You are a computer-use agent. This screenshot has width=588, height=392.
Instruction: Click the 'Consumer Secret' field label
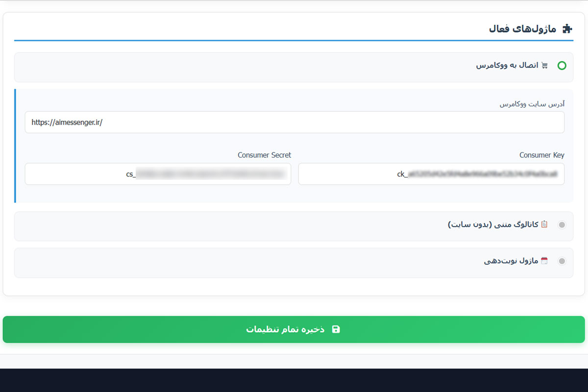(x=264, y=155)
